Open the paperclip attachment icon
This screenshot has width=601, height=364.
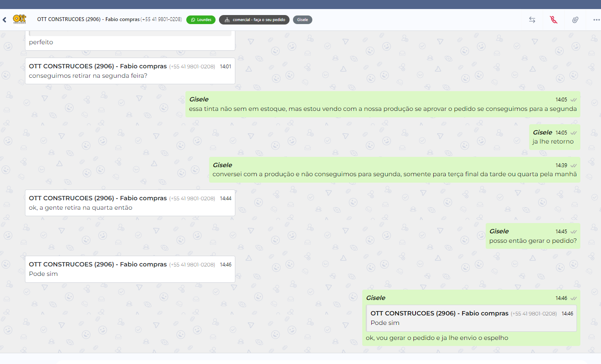(575, 20)
